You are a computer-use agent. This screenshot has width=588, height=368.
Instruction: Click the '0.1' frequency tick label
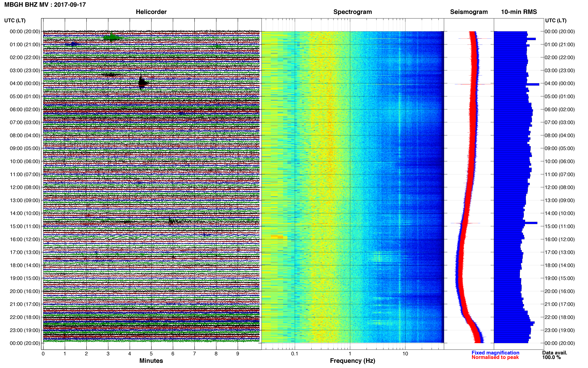pyautogui.click(x=295, y=354)
